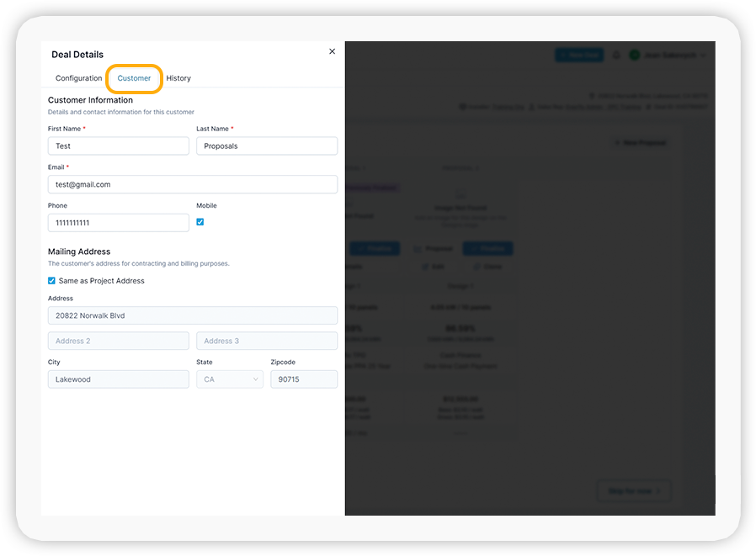This screenshot has width=756, height=556.
Task: Click into the Last Name field
Action: (x=267, y=146)
